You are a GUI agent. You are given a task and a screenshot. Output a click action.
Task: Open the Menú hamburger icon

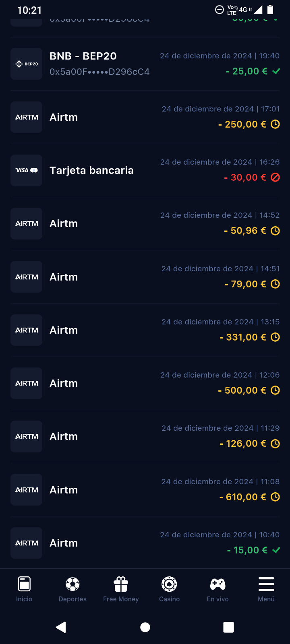point(266,584)
